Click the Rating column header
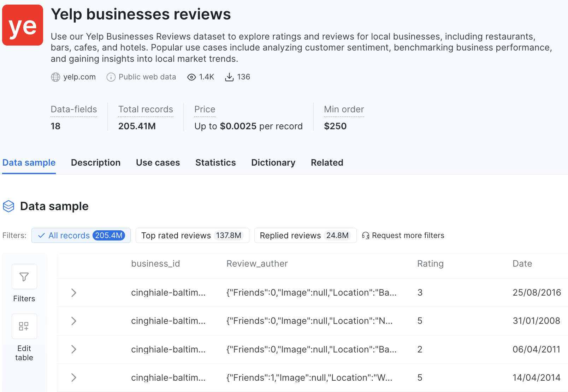The image size is (568, 392). [x=430, y=264]
